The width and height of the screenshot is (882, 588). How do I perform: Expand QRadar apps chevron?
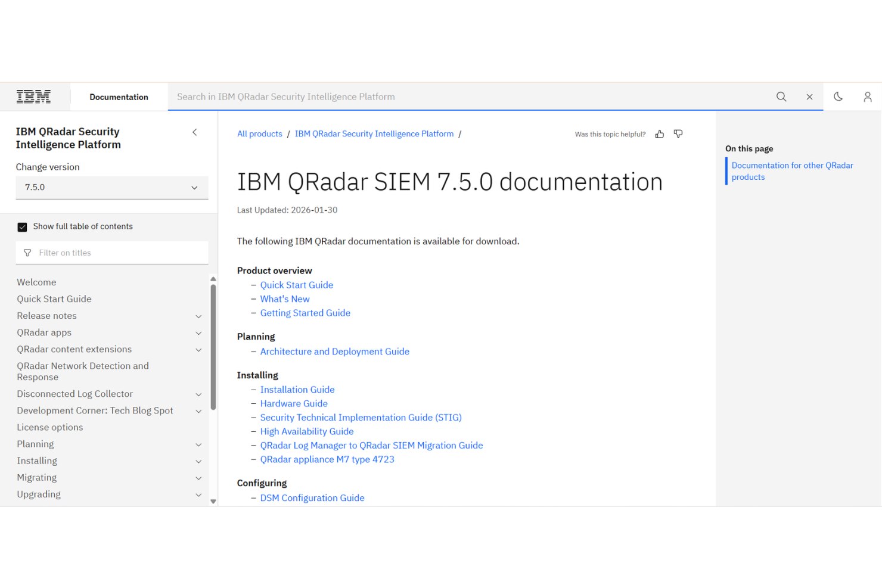pos(198,333)
